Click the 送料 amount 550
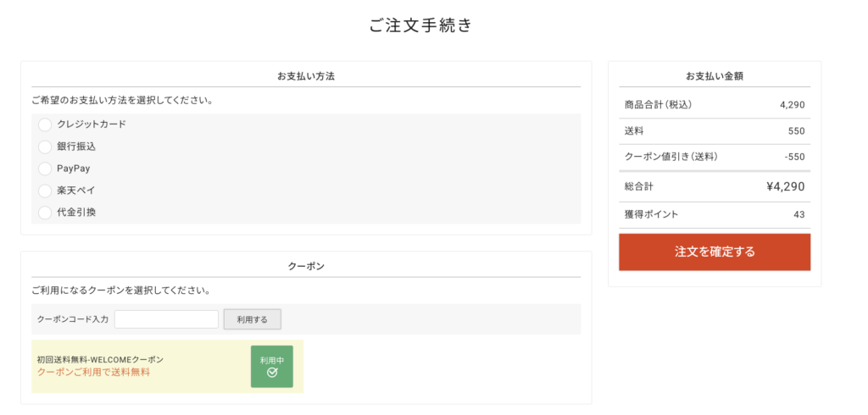This screenshot has height=415, width=868. click(x=795, y=131)
